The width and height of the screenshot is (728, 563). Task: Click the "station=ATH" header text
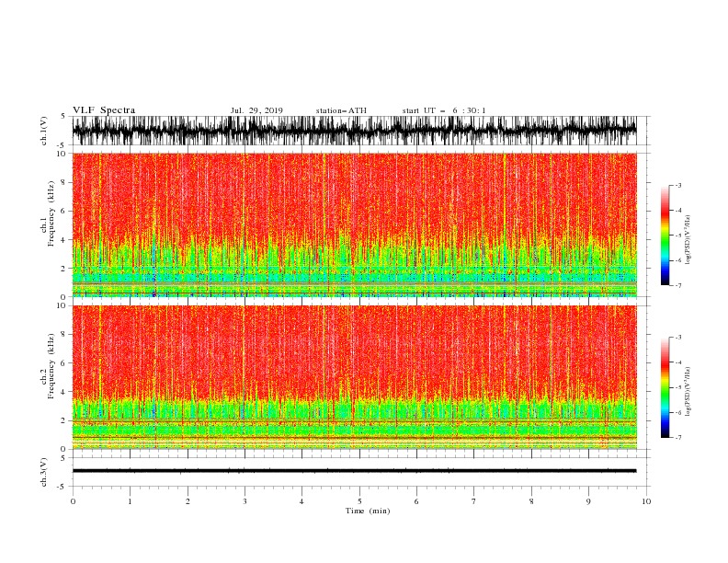tap(341, 110)
